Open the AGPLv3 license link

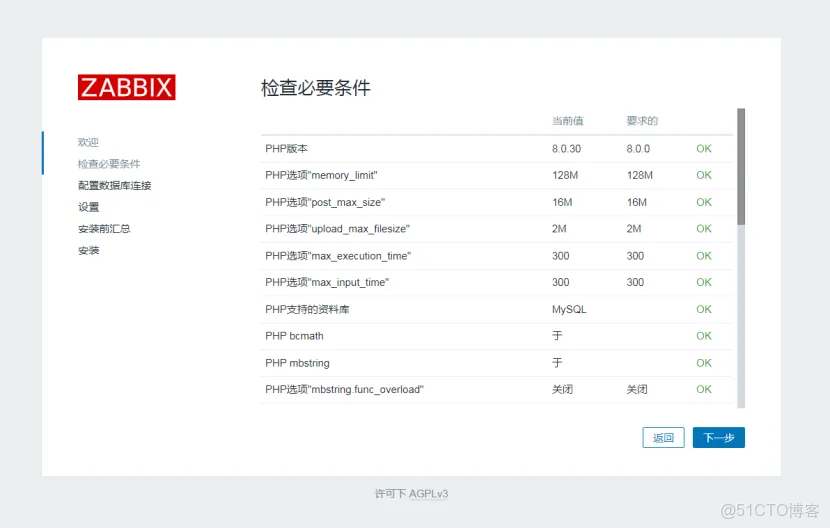pyautogui.click(x=428, y=494)
